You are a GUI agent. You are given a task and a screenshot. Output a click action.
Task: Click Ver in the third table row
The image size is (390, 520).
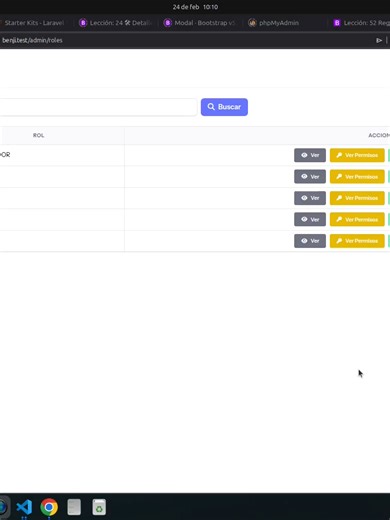[x=310, y=198]
